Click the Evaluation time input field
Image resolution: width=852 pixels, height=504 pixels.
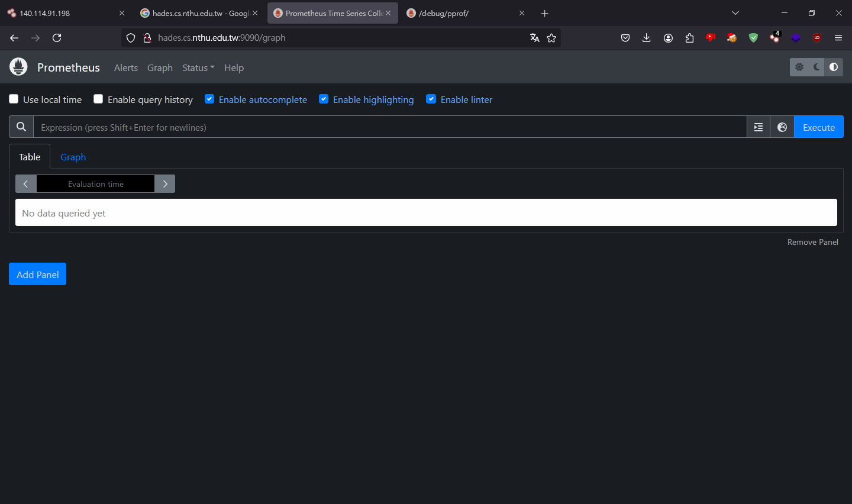[96, 184]
